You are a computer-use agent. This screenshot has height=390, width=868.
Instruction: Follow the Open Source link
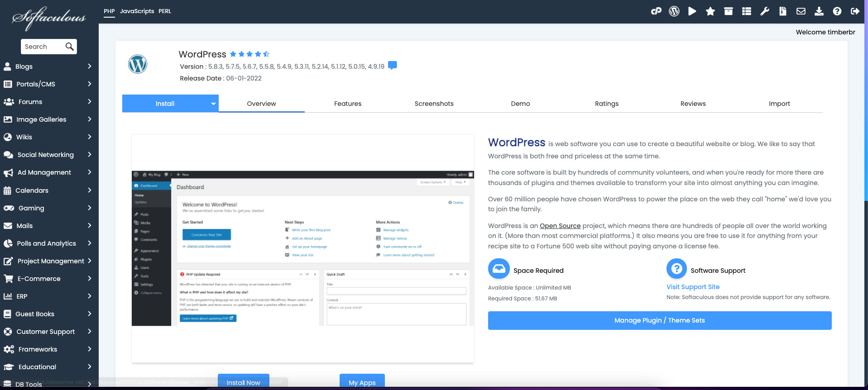560,226
